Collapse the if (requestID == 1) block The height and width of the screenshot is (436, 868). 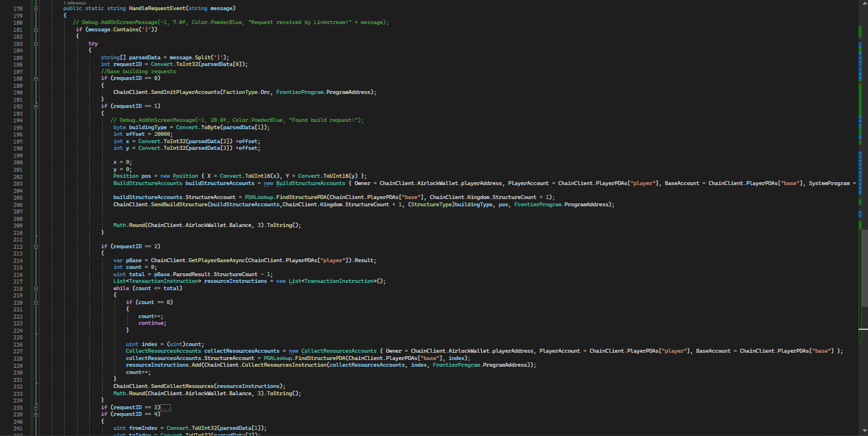(x=35, y=106)
